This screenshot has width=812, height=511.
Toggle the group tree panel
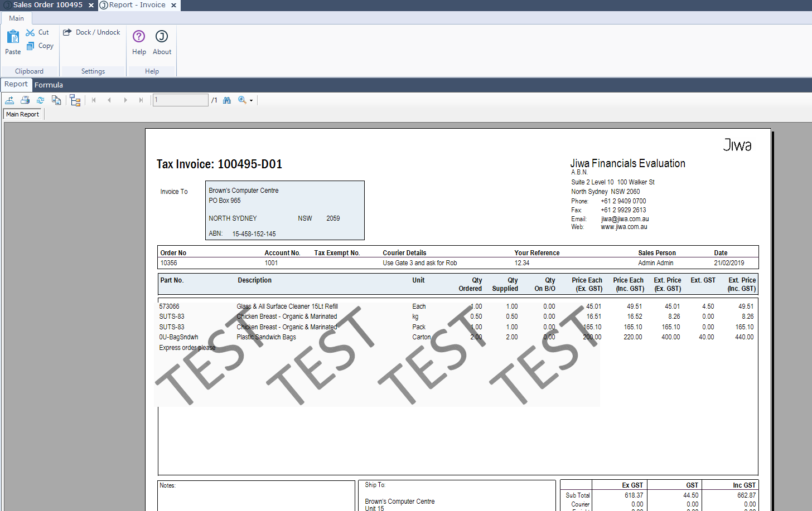[x=75, y=100]
